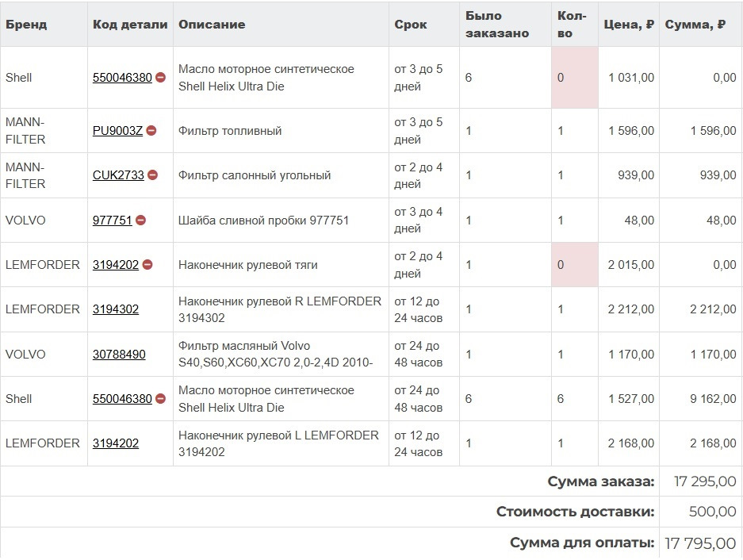Click the payment total value 17 795,00

click(700, 543)
